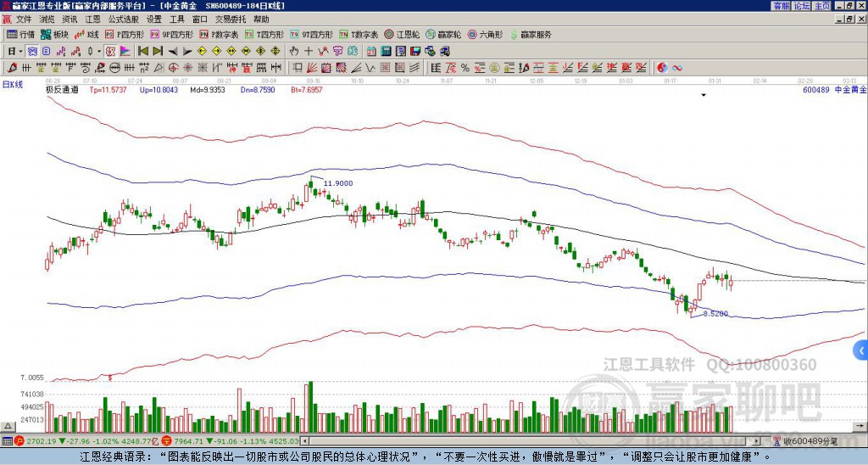Screen dimensions: 868x465
Task: Expand the 日 period dropdown
Action: click(x=15, y=51)
